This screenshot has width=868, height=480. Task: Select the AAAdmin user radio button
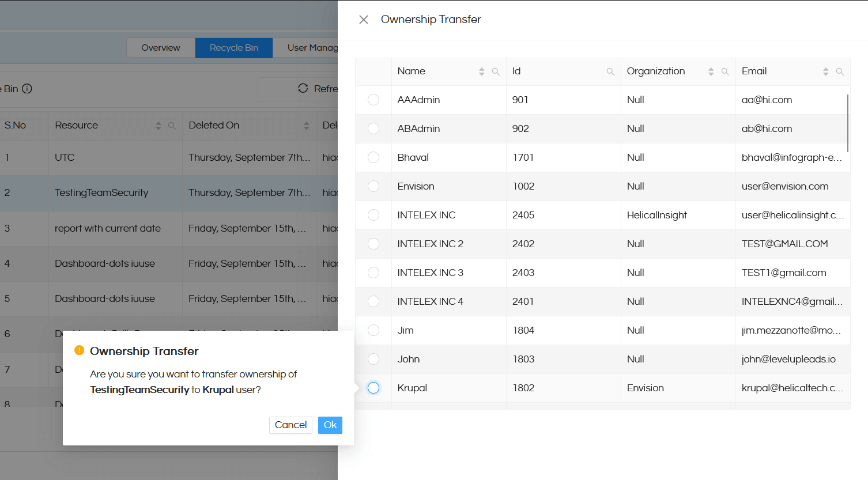point(373,100)
